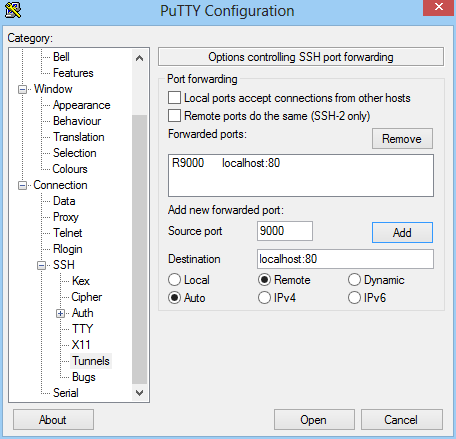Open the Telnet settings

68,233
